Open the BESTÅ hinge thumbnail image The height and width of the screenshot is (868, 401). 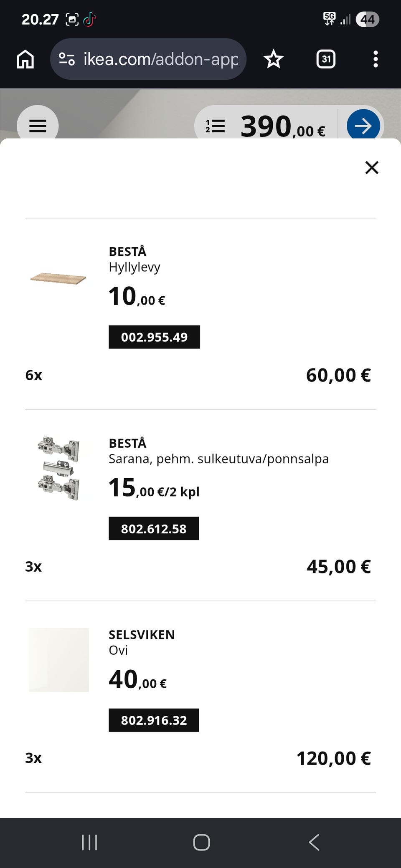tap(58, 468)
